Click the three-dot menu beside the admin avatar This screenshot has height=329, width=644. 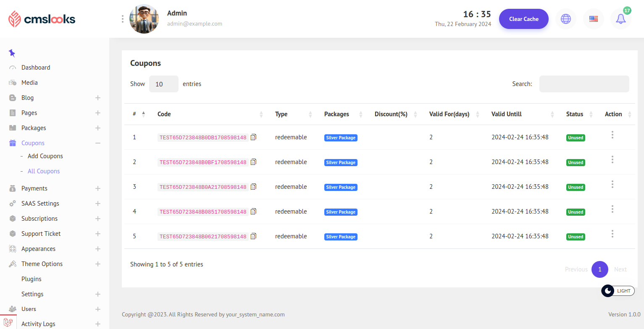pos(123,19)
